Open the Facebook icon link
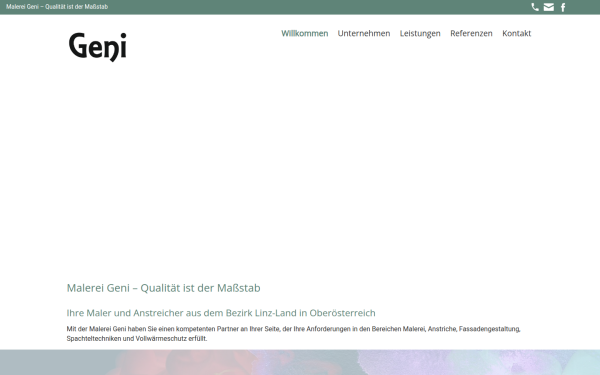600x375 pixels. tap(563, 7)
